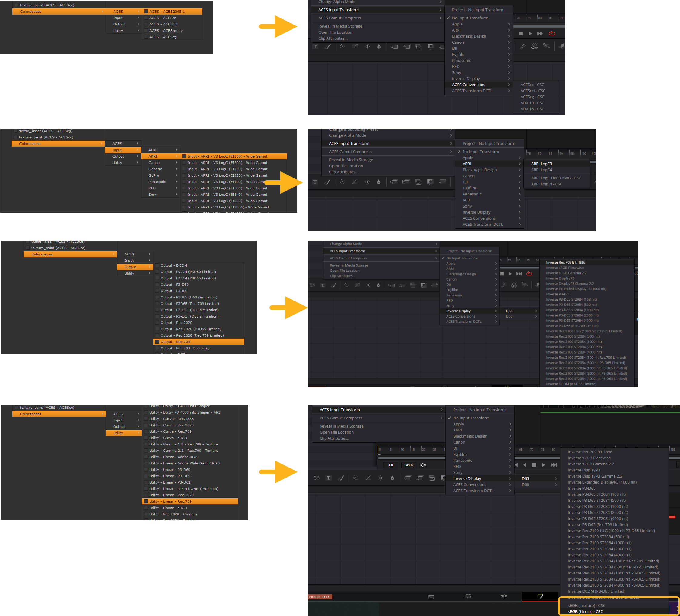Open the Media page icon right of PUBLIC BETA
The width and height of the screenshot is (680, 616).
tap(431, 597)
